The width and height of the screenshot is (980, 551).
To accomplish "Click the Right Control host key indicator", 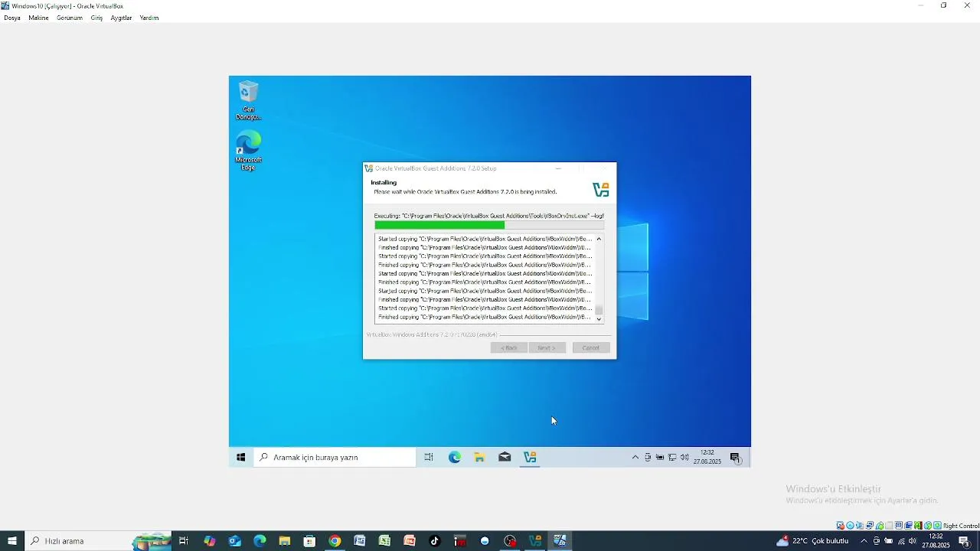I will pos(961,526).
